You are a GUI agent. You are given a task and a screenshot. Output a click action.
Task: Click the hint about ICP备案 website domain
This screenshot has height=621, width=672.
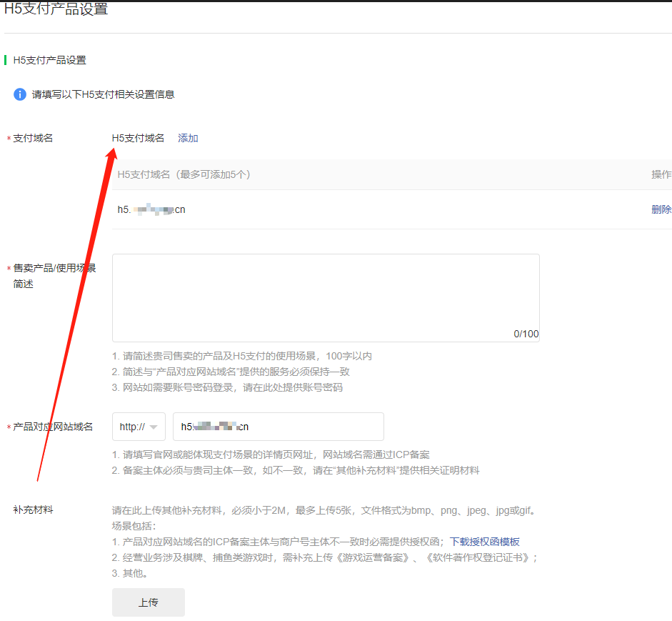[271, 454]
